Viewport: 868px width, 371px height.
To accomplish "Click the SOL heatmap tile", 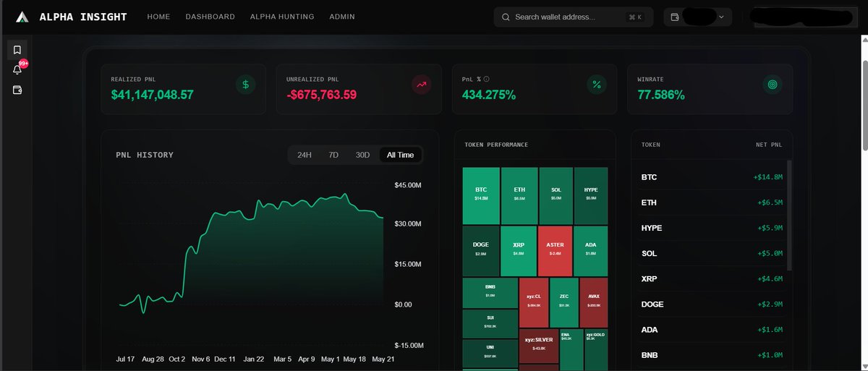I will [x=556, y=195].
